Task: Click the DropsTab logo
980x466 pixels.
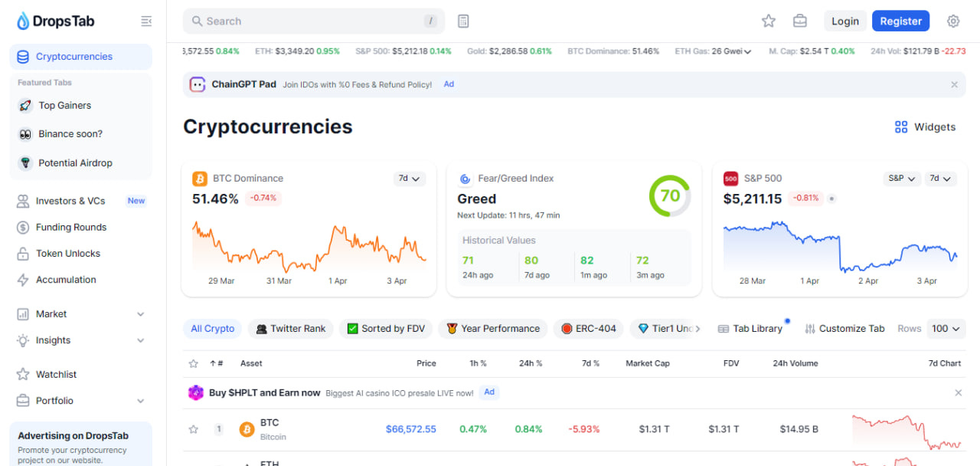Action: pos(56,21)
